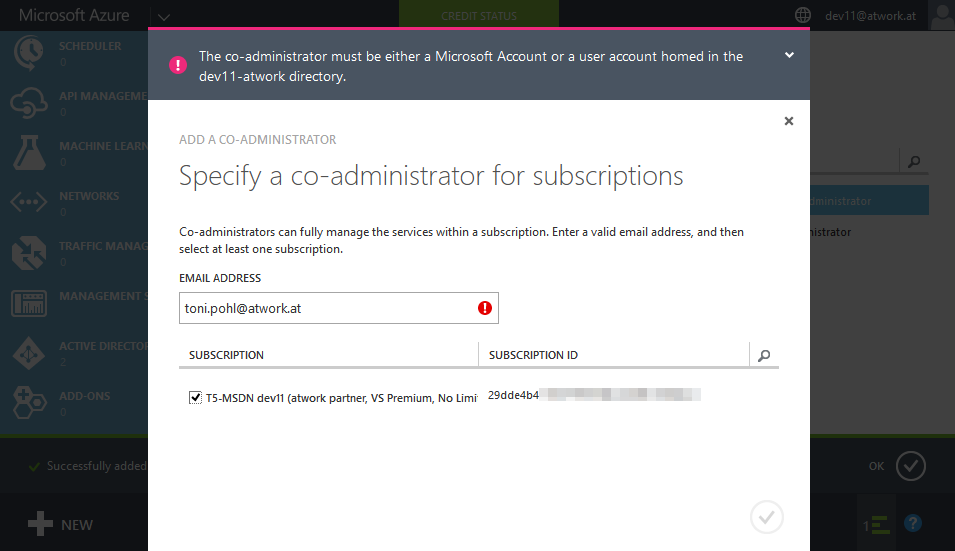Click the red error icon in email field
The height and width of the screenshot is (551, 955).
pos(485,309)
